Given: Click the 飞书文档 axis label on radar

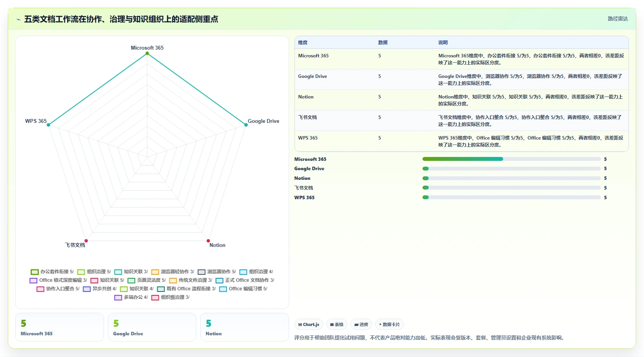Looking at the screenshot, I should (75, 245).
